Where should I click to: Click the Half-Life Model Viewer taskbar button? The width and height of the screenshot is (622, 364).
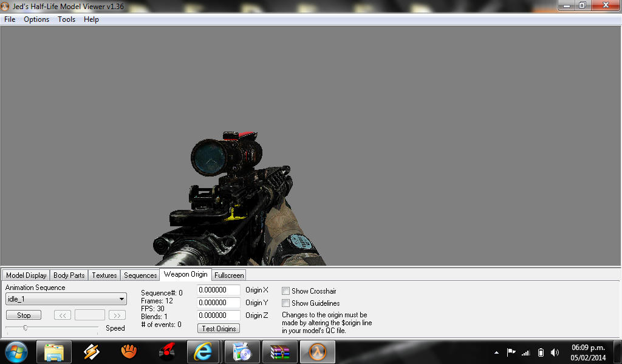(x=317, y=352)
